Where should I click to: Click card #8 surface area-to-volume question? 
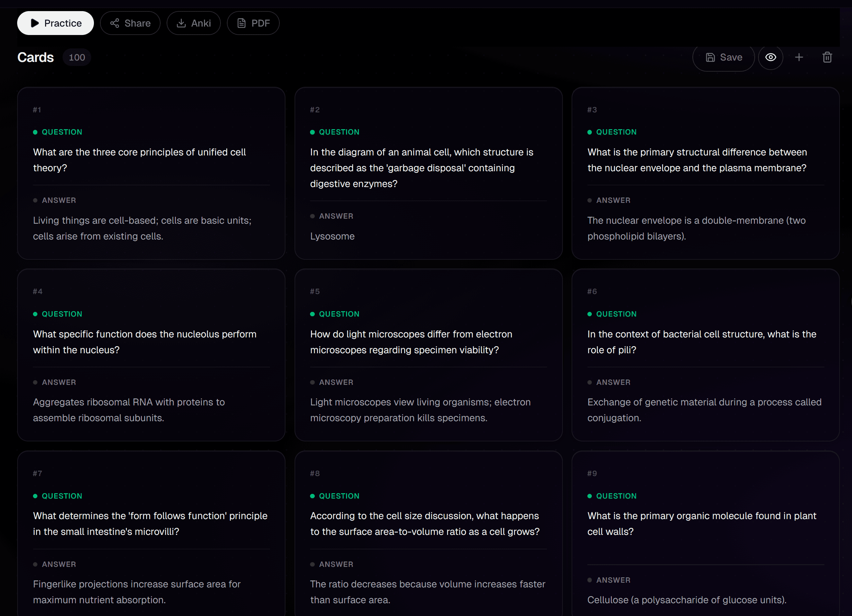point(424,524)
